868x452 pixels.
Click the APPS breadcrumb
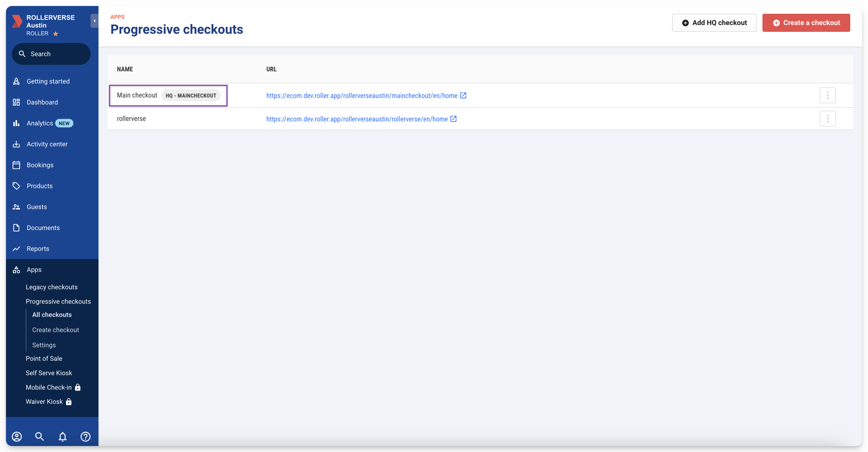(118, 17)
